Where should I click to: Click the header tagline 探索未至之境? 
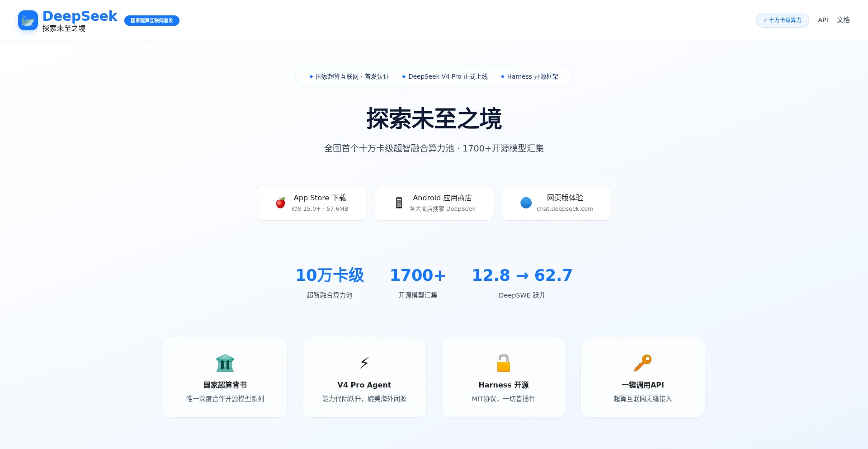[x=64, y=28]
